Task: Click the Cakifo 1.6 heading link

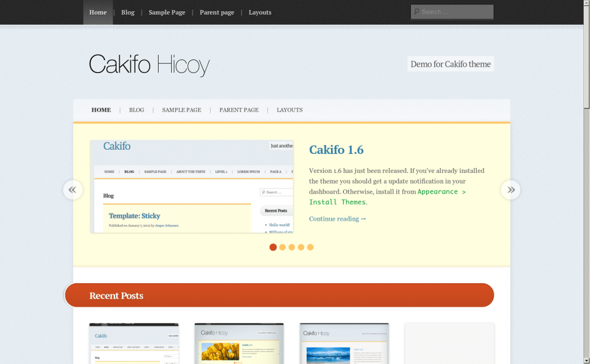Action: pos(336,149)
